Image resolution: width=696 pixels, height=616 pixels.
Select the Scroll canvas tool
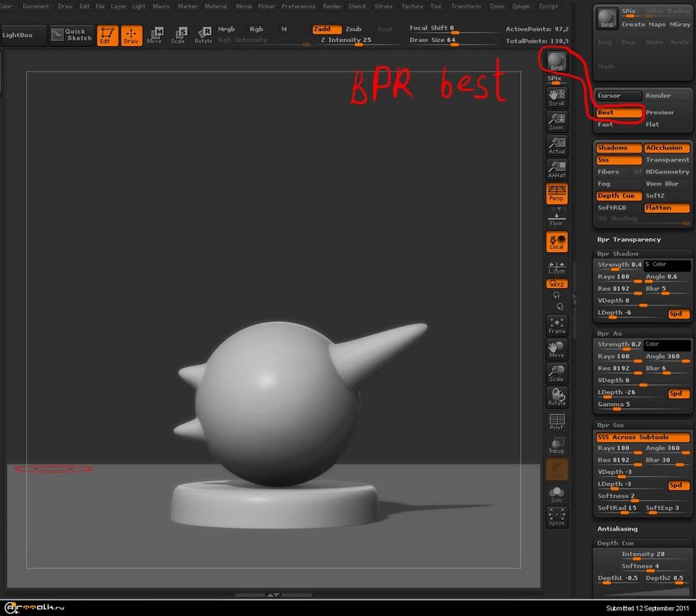556,98
